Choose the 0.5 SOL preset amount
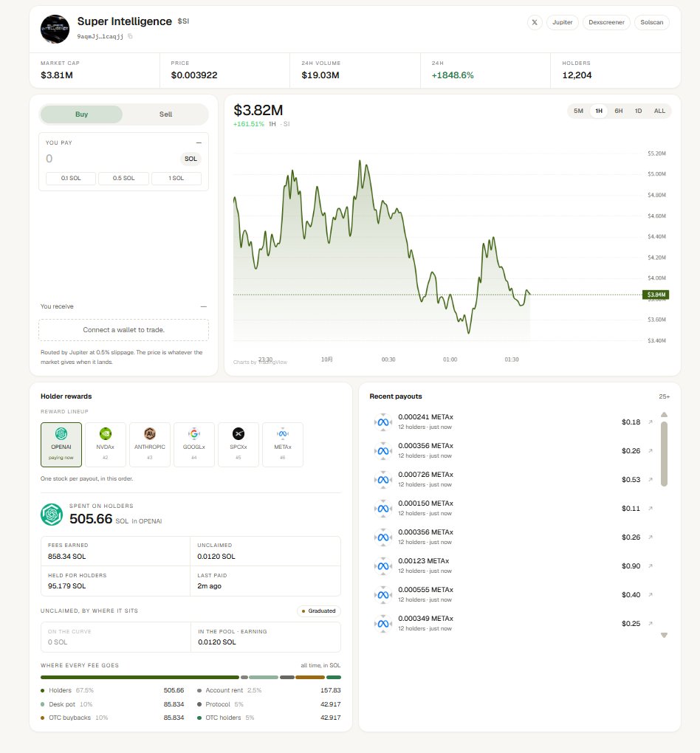Image resolution: width=700 pixels, height=753 pixels. coord(123,178)
